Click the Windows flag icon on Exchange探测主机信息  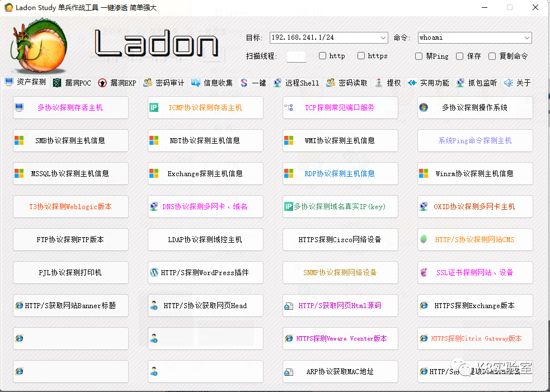[154, 173]
